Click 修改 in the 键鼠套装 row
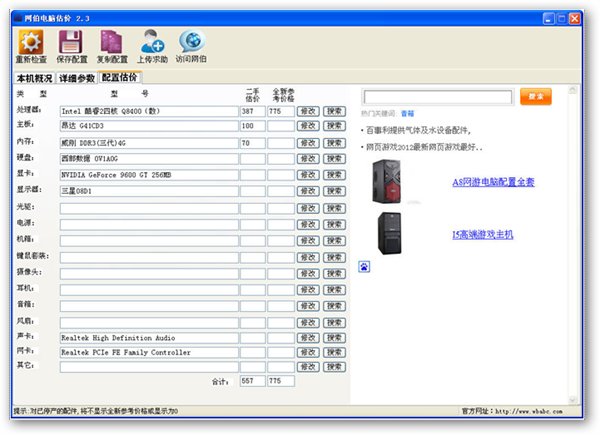The image size is (600, 435). pyautogui.click(x=308, y=257)
